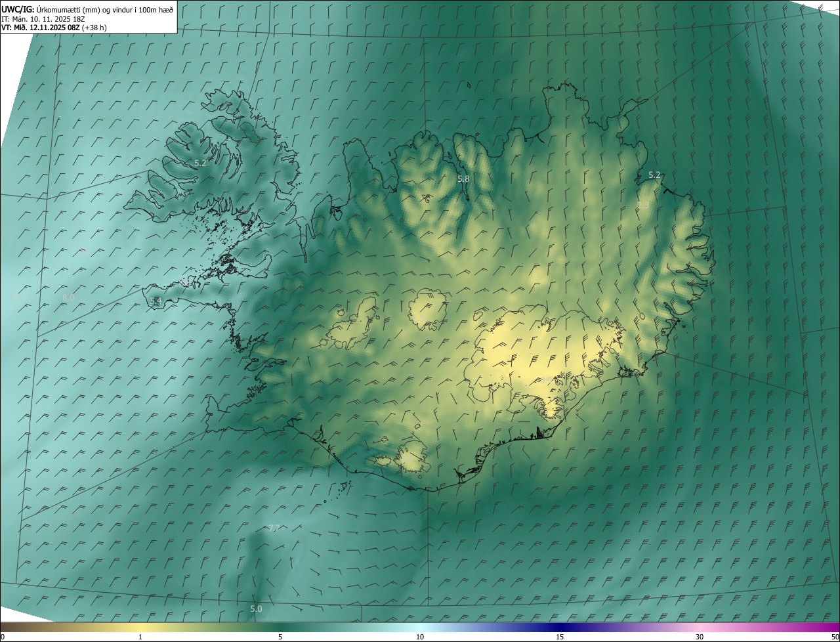Click the 5.2 value on the northeast coast
The width and height of the screenshot is (840, 642).
pos(654,175)
